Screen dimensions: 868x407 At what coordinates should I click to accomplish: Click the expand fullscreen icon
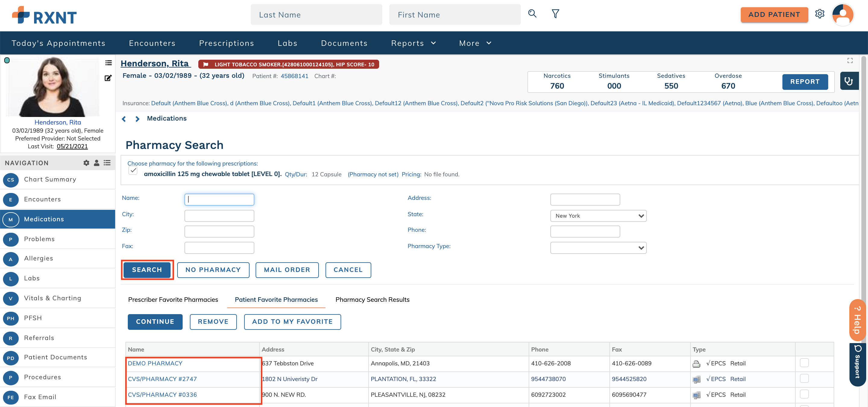[x=850, y=61]
